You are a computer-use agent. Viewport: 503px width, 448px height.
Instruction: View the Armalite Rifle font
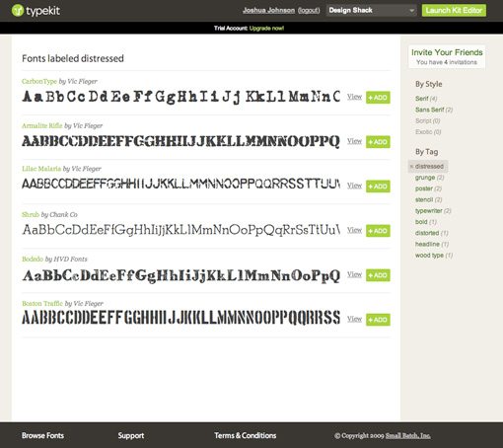(354, 141)
